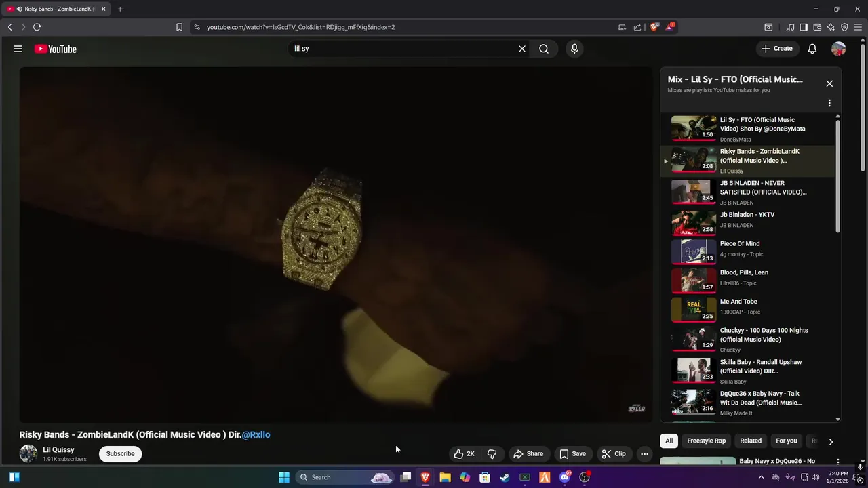
Task: Bookmark this page in address bar
Action: coord(179,27)
